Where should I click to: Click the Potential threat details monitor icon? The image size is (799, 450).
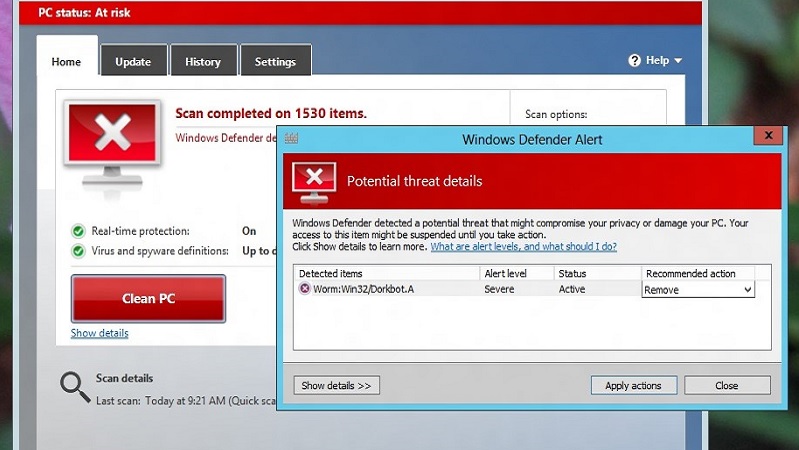point(314,183)
